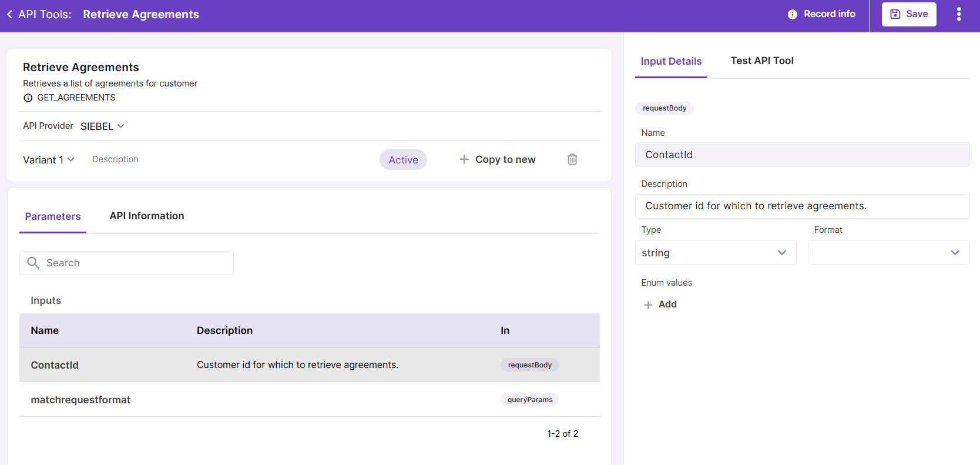Click the back arrow beside API Tools
Image resolution: width=980 pixels, height=465 pixels.
[9, 14]
